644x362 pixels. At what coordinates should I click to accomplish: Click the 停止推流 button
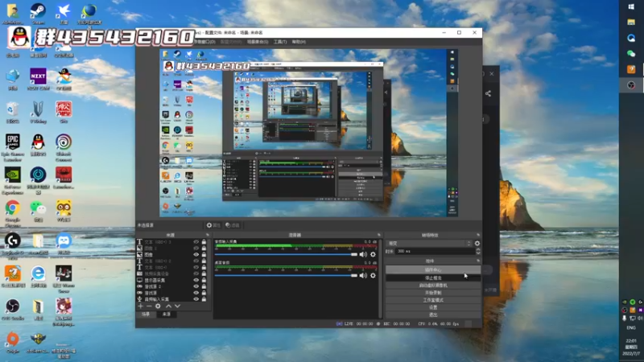pyautogui.click(x=433, y=278)
